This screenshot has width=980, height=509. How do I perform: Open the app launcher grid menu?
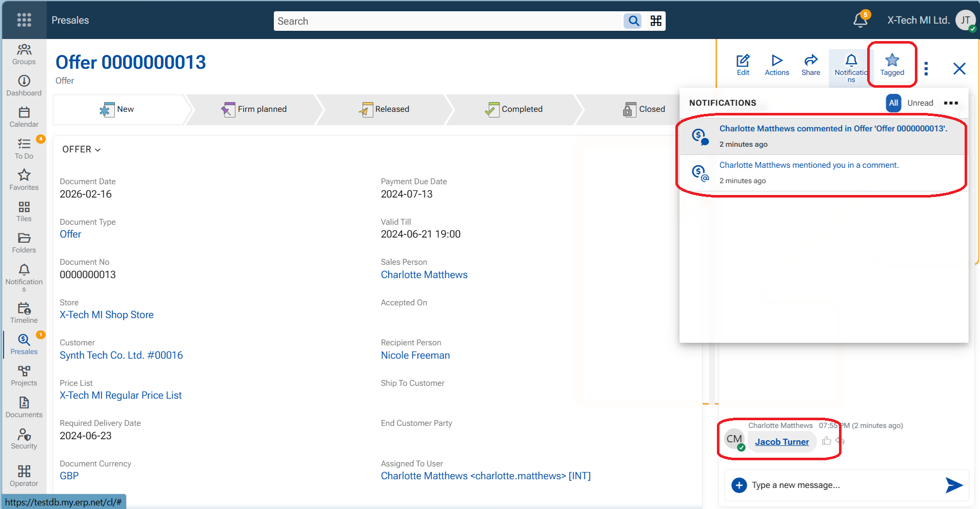tap(24, 20)
